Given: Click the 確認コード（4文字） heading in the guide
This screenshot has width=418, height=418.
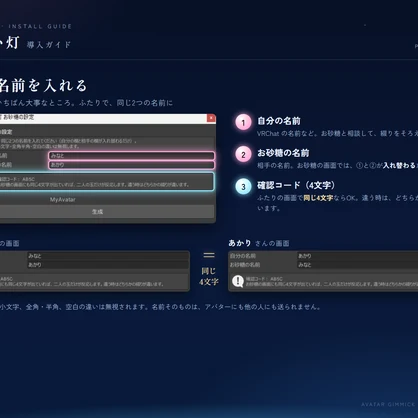Looking at the screenshot, I should click(296, 185).
